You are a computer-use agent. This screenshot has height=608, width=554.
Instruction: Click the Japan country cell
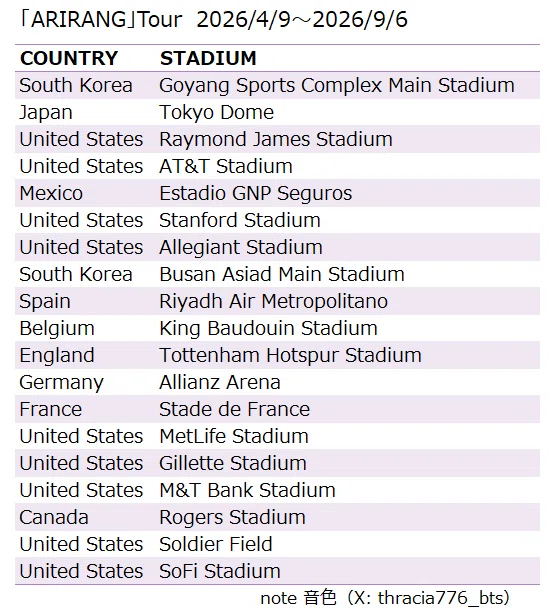[46, 112]
